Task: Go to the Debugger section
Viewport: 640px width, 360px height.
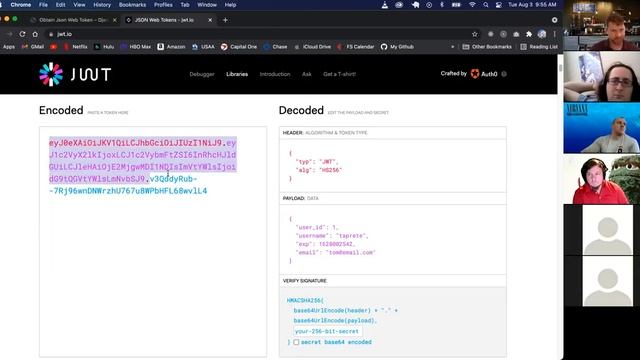Action: (x=202, y=74)
